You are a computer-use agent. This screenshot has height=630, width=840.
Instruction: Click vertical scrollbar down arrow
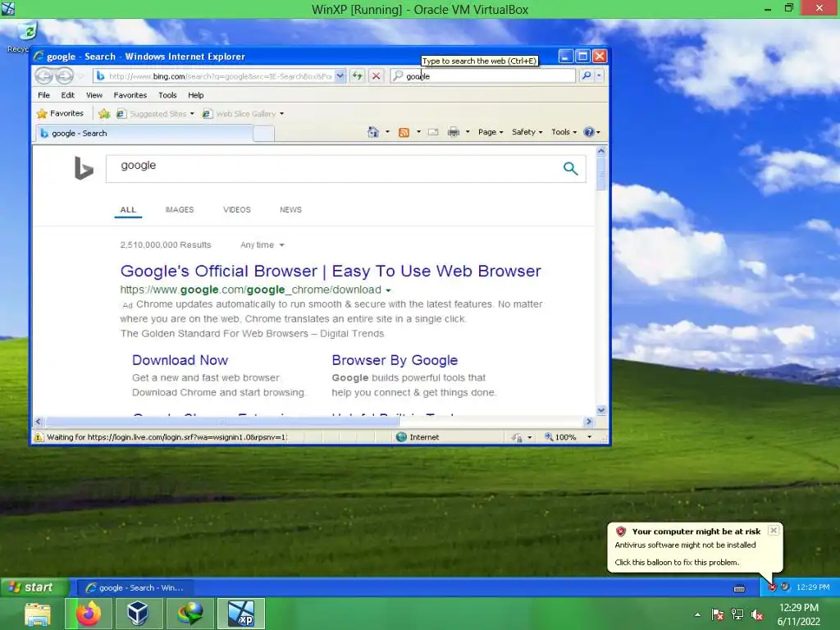601,410
